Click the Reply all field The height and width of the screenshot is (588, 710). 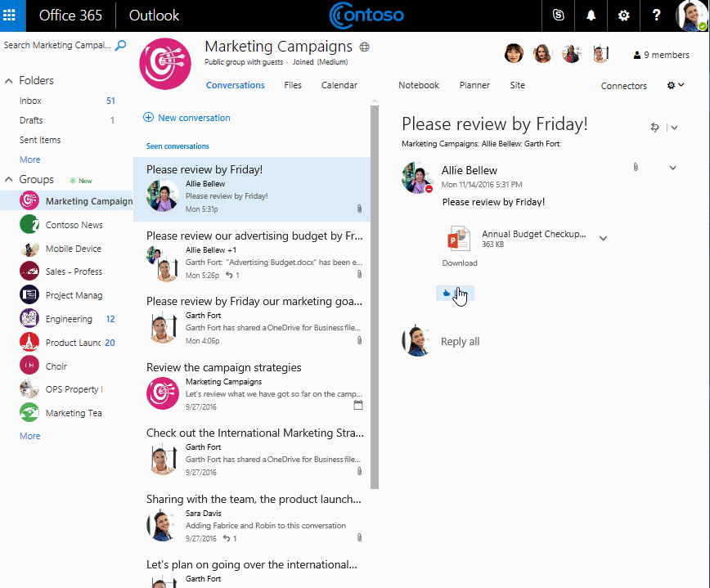coord(460,342)
